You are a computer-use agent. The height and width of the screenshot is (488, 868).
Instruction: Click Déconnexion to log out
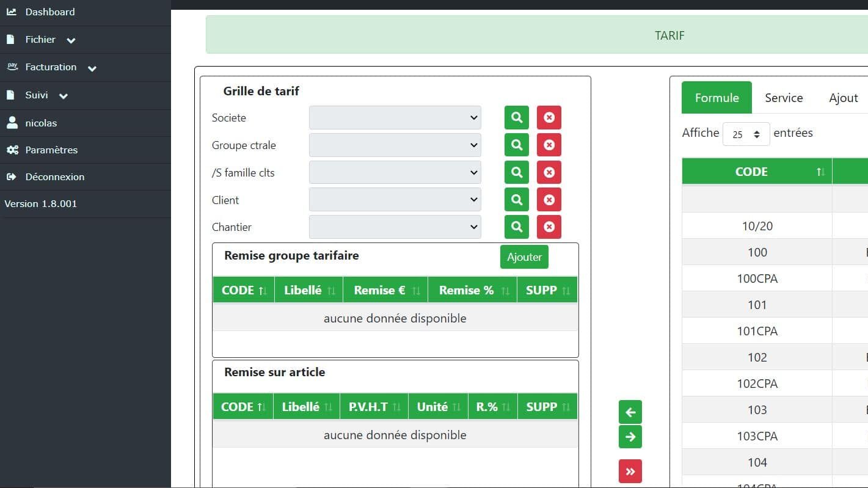click(x=54, y=177)
